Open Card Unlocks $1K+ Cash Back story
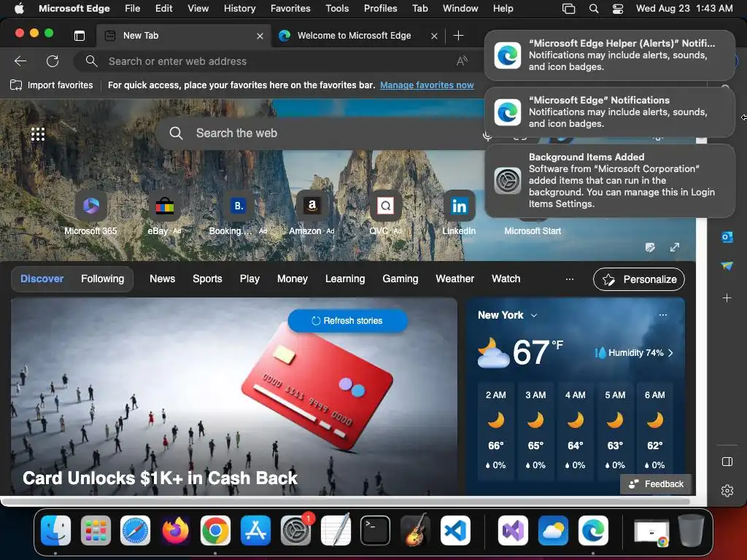The height and width of the screenshot is (560, 747). tap(160, 478)
